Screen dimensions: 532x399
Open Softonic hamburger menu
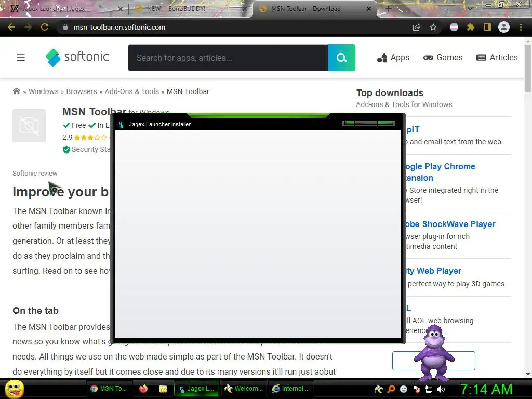coord(21,58)
